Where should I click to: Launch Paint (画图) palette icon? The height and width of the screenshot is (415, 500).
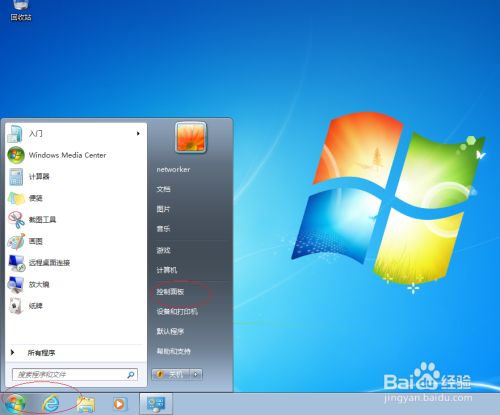pos(16,241)
